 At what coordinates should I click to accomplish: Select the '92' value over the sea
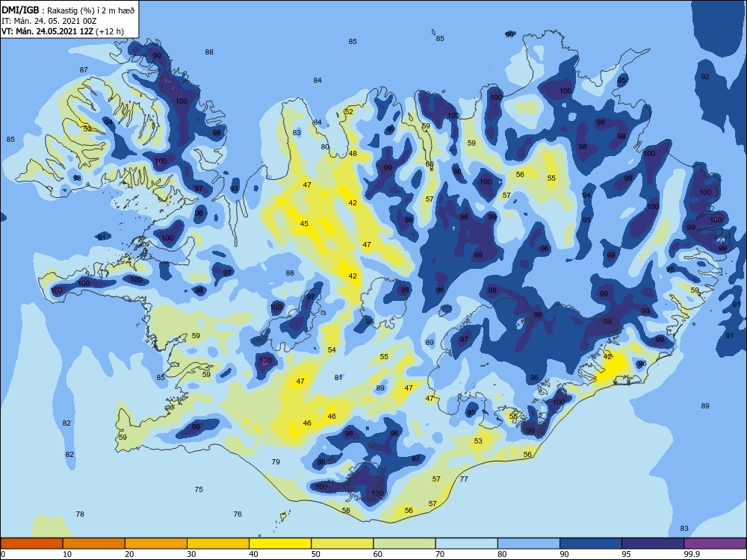705,77
